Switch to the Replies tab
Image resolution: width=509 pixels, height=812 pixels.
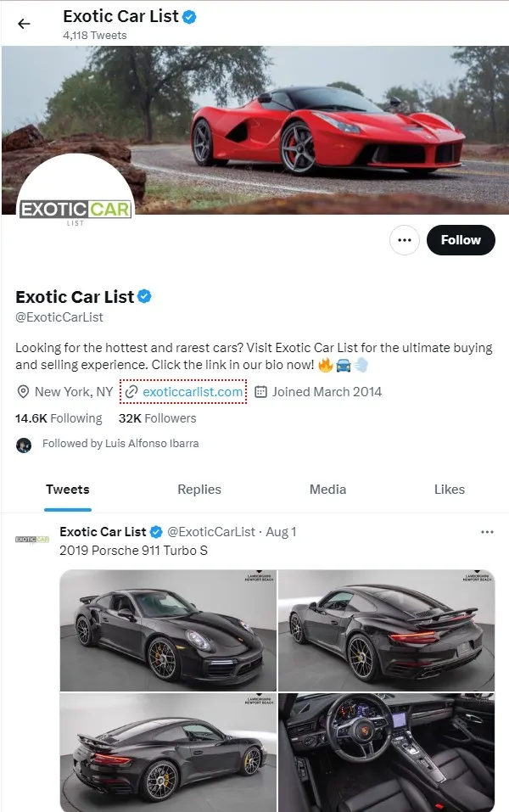[199, 490]
